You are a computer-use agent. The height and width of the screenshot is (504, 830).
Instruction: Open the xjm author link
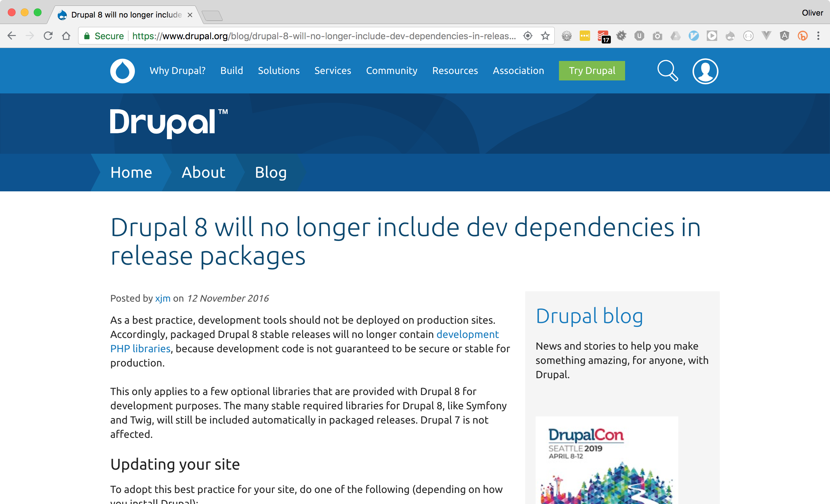point(163,298)
